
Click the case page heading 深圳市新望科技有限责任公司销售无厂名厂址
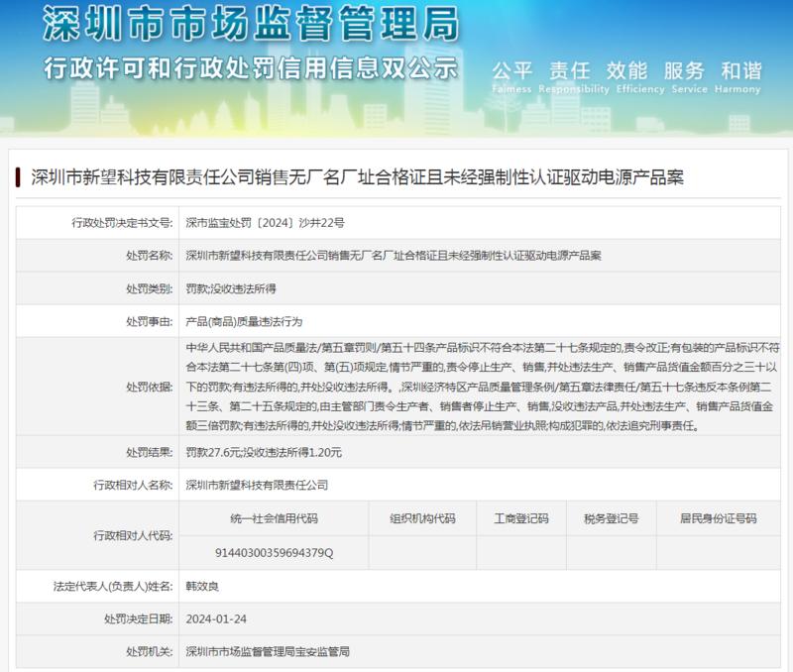tap(357, 177)
